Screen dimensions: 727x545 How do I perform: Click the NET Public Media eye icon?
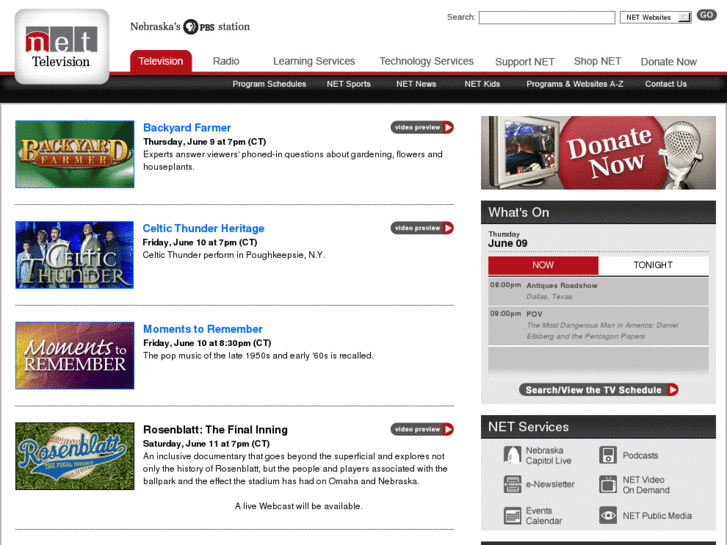pos(607,515)
